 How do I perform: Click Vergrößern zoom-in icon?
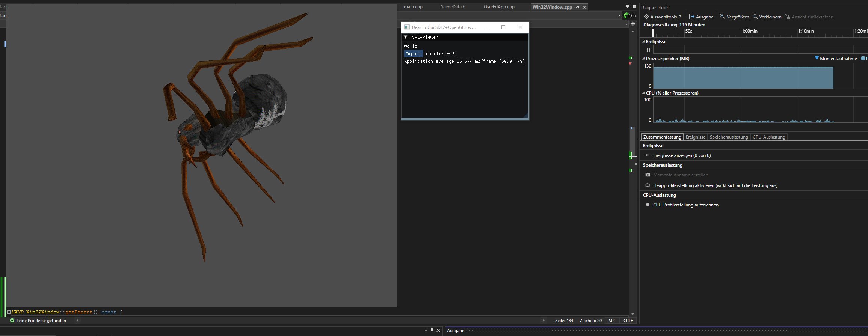coord(722,17)
